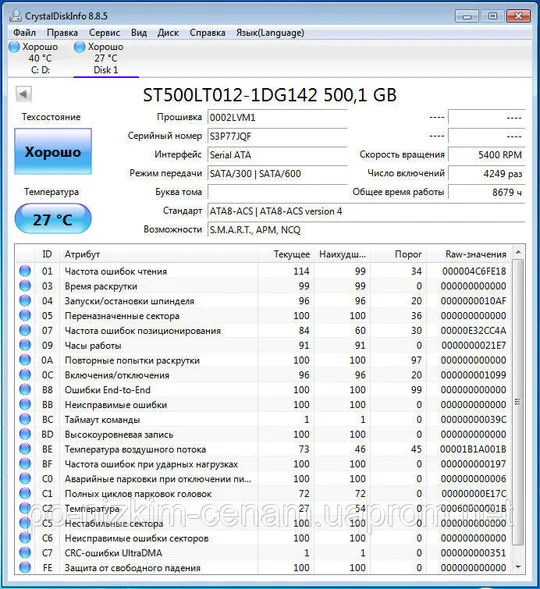This screenshot has height=589, width=540.
Task: Select raw value 000004C6FE18
Action: tap(474, 271)
